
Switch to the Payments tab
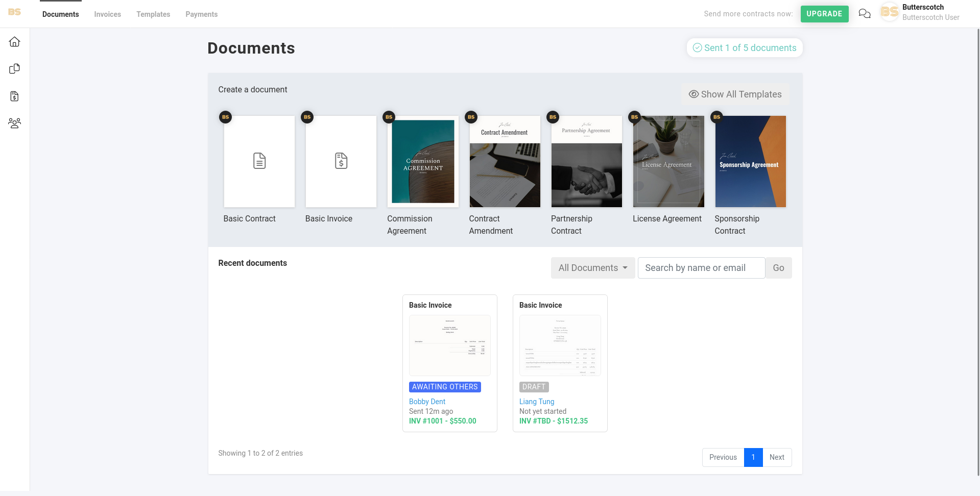coord(202,14)
